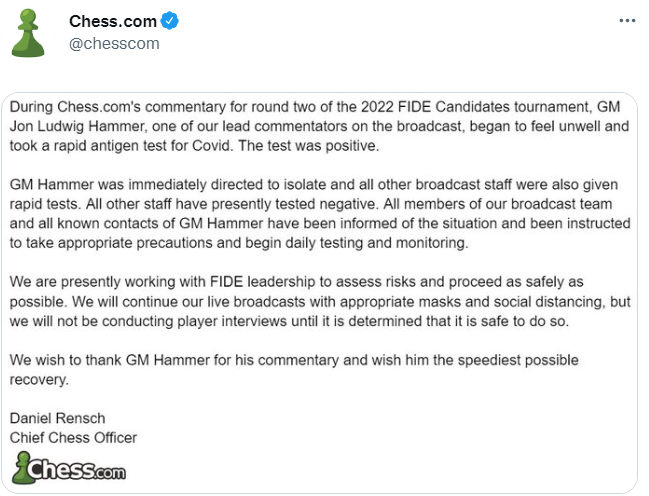The image size is (649, 496).
Task: Click the Chess.com logo below the signature
Action: pyautogui.click(x=70, y=468)
